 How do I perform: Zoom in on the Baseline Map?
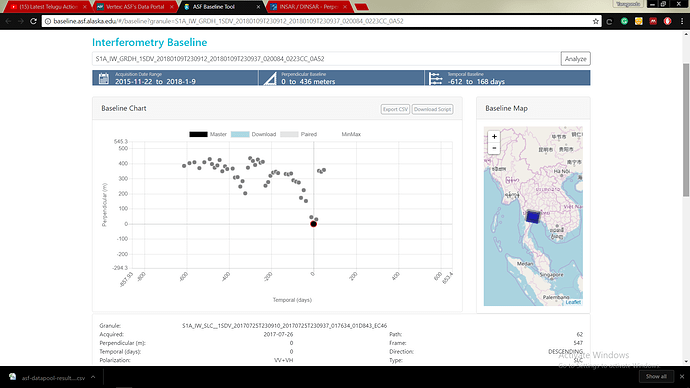(x=494, y=137)
